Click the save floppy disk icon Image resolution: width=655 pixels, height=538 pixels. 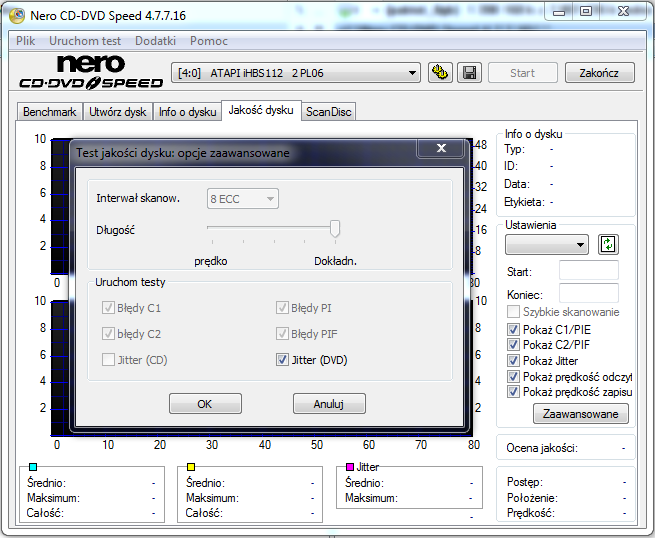470,73
